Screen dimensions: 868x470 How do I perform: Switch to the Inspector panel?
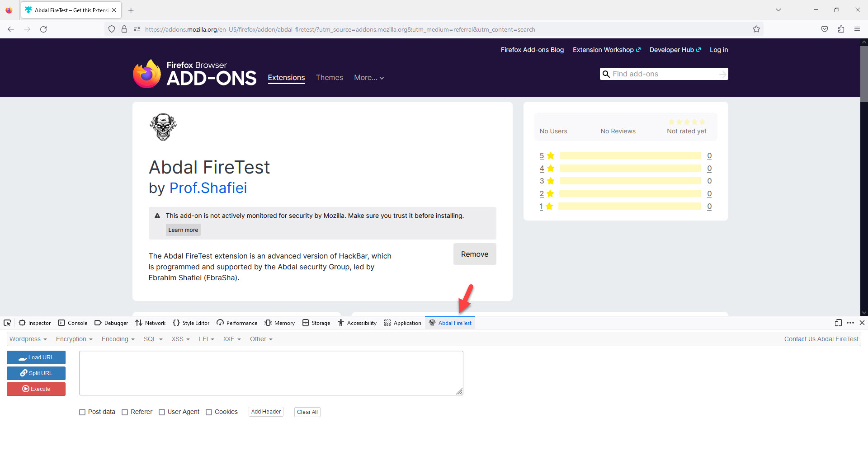coord(35,323)
